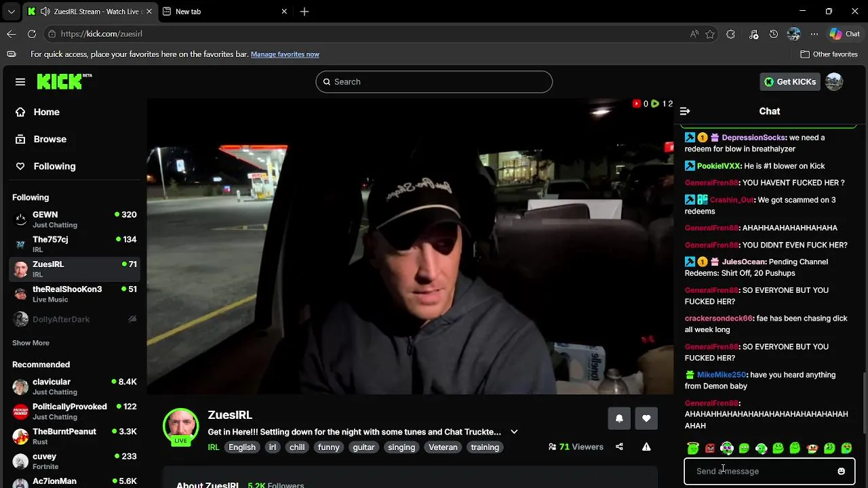Image resolution: width=868 pixels, height=488 pixels.
Task: Refresh the browser page
Action: 32,34
